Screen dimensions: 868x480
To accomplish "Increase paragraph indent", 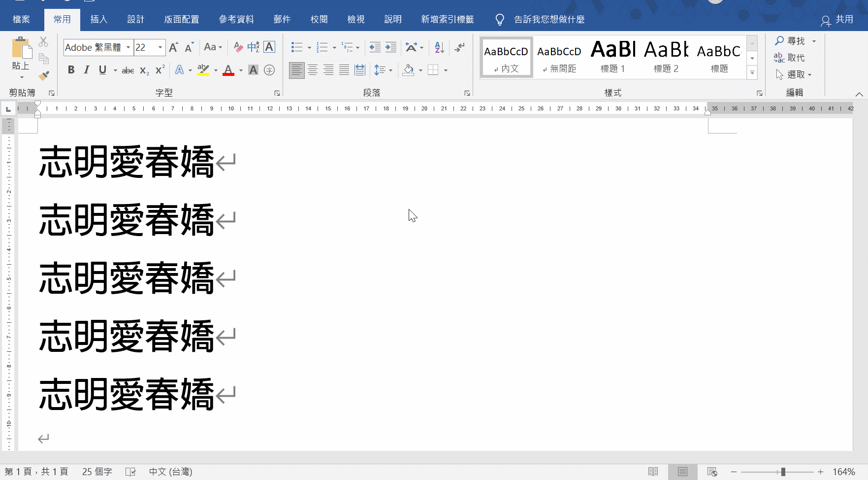I will coord(391,47).
